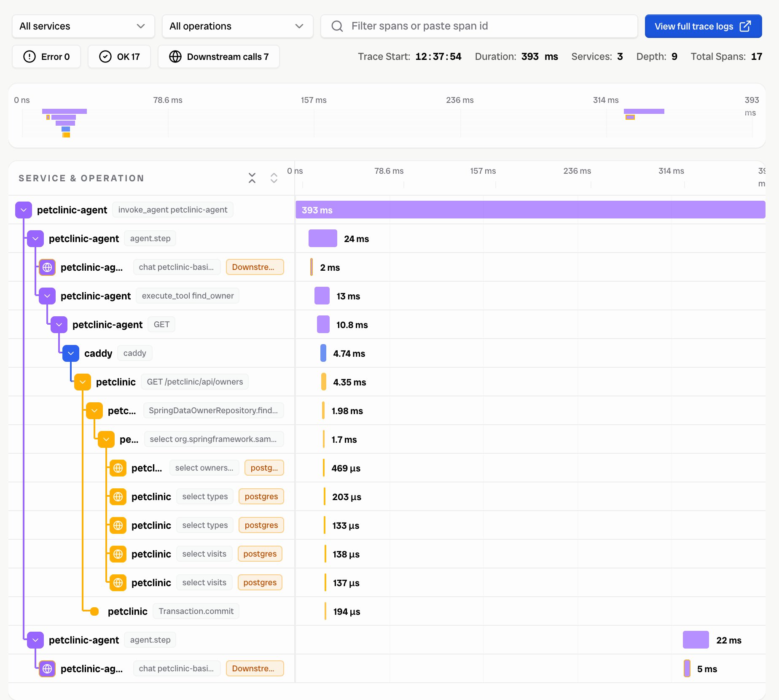Screen dimensions: 779x700
Task: Click the Transaction.commit leaf dot icon
Action: point(94,611)
